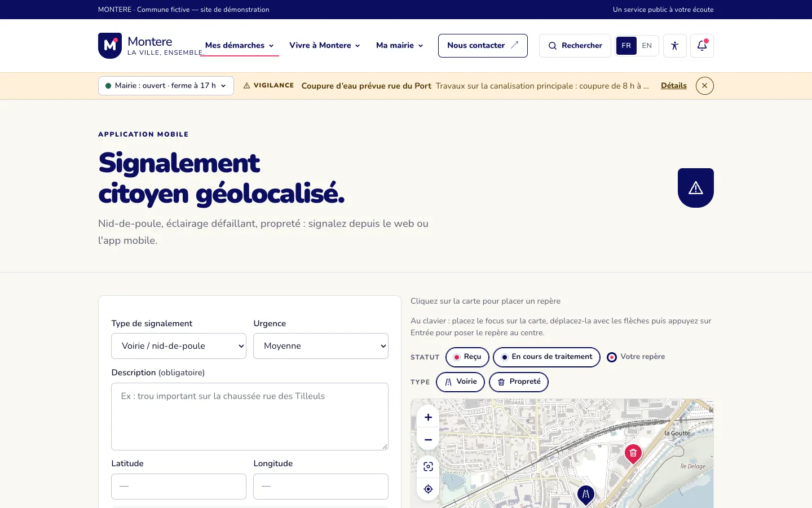Click the "Un service public à votre écoute" text

[x=663, y=10]
